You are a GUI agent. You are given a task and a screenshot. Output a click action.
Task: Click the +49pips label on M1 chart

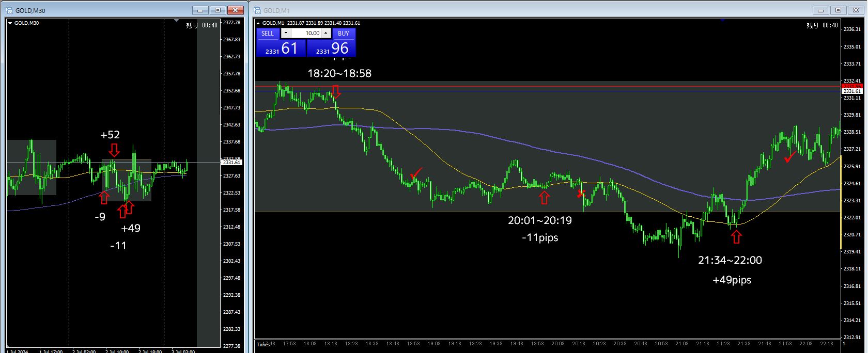tap(732, 280)
